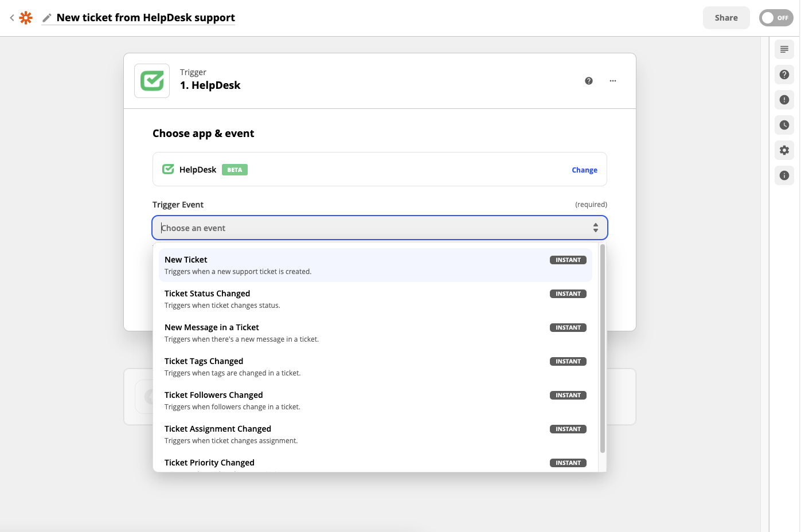
Task: Click the Trigger Event label
Action: pos(178,205)
